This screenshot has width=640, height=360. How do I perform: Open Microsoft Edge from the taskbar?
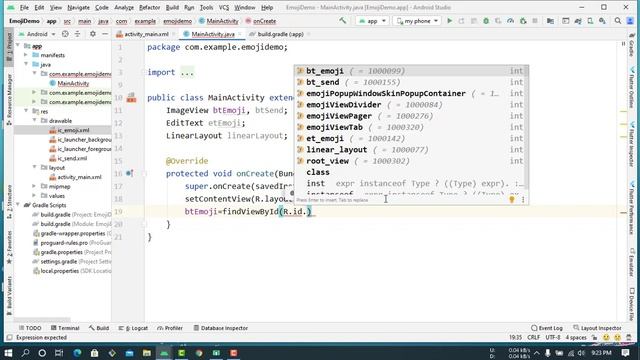pos(77,353)
